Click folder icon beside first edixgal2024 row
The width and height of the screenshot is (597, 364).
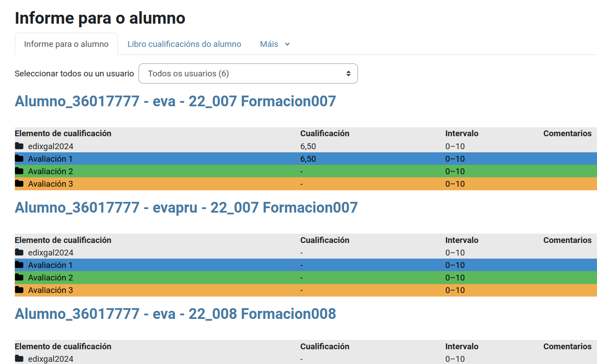[x=19, y=146]
